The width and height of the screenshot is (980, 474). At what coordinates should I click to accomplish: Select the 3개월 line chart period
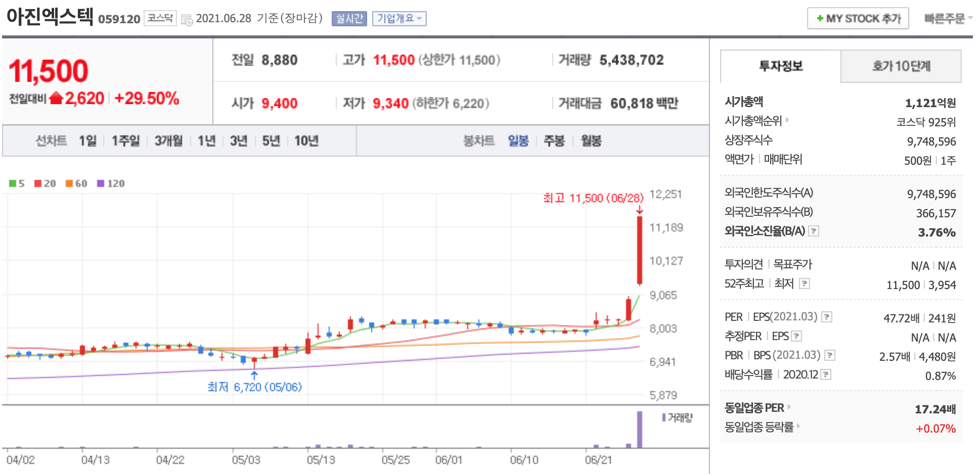click(x=168, y=140)
